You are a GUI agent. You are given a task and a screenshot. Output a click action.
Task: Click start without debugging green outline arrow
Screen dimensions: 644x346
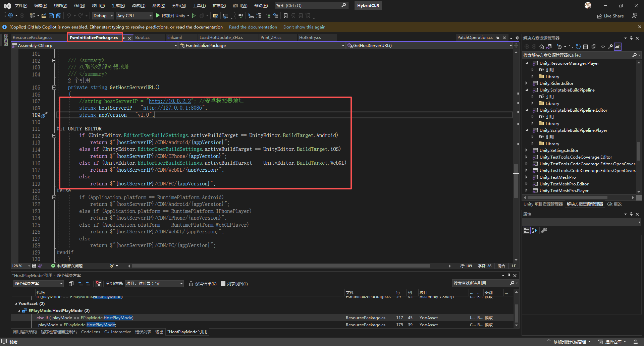point(194,16)
